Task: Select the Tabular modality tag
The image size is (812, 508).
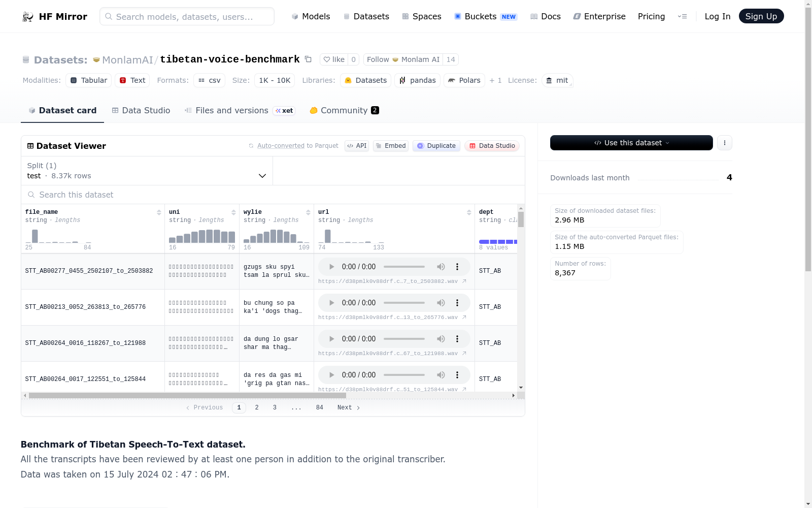Action: [x=88, y=80]
